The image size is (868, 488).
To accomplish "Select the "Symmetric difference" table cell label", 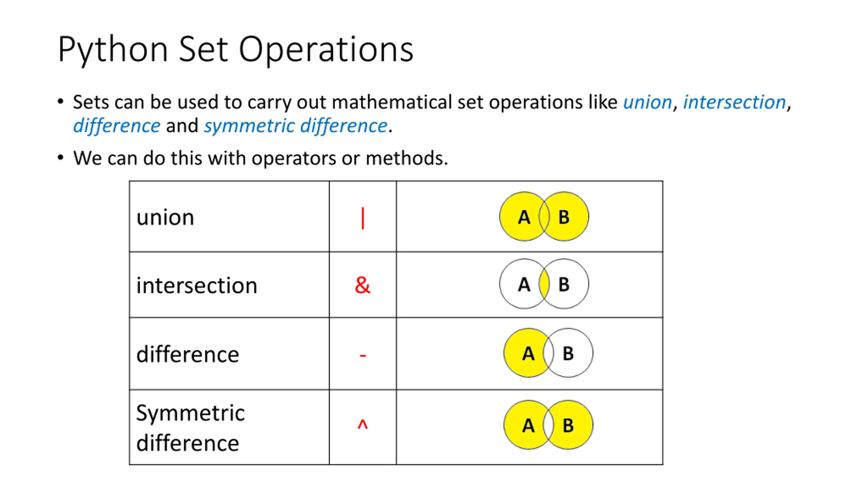I will (x=190, y=428).
